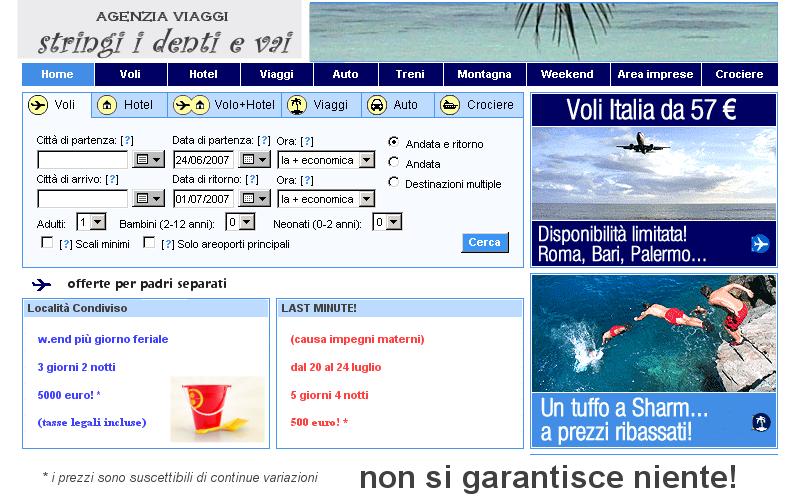Open calendar icon beside Data di ritorno
The width and height of the screenshot is (800, 500).
[x=255, y=199]
